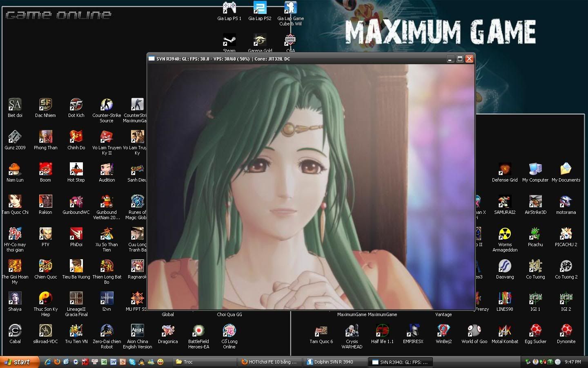Open the Biet doi game icon
This screenshot has height=368, width=588.
[x=15, y=105]
